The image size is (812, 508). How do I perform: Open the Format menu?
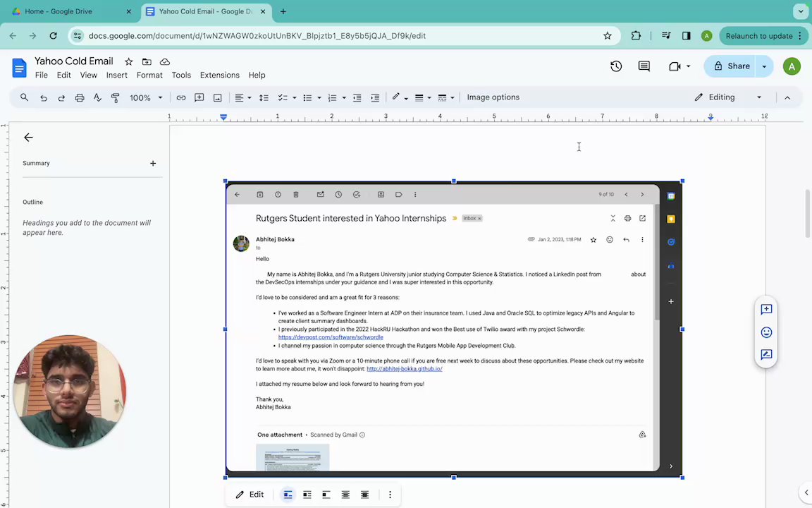tap(149, 75)
